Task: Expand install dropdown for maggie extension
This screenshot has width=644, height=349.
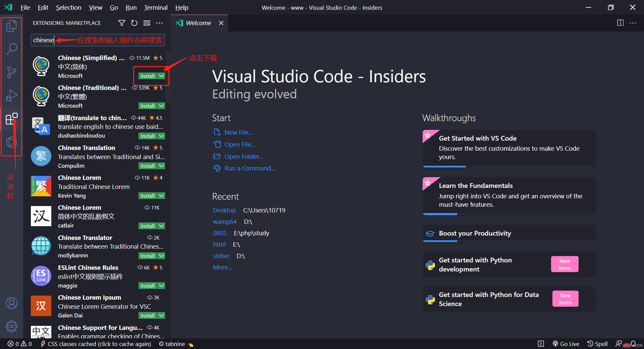Action: (161, 286)
